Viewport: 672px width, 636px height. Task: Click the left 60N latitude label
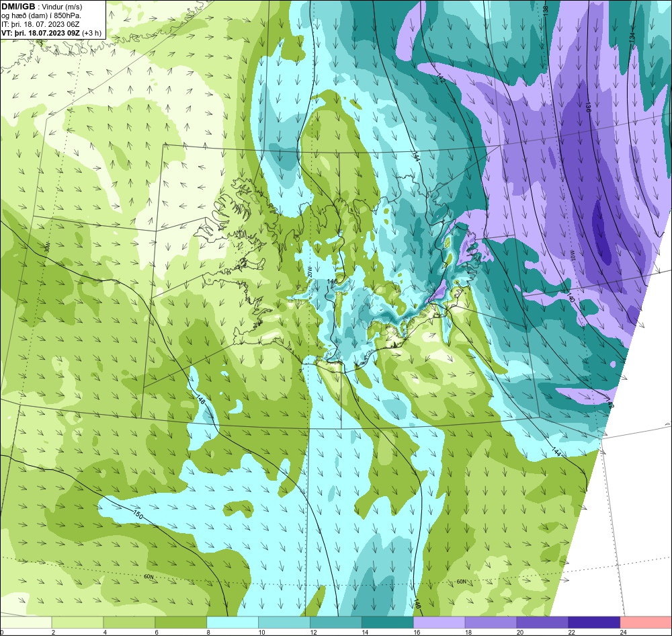[149, 577]
